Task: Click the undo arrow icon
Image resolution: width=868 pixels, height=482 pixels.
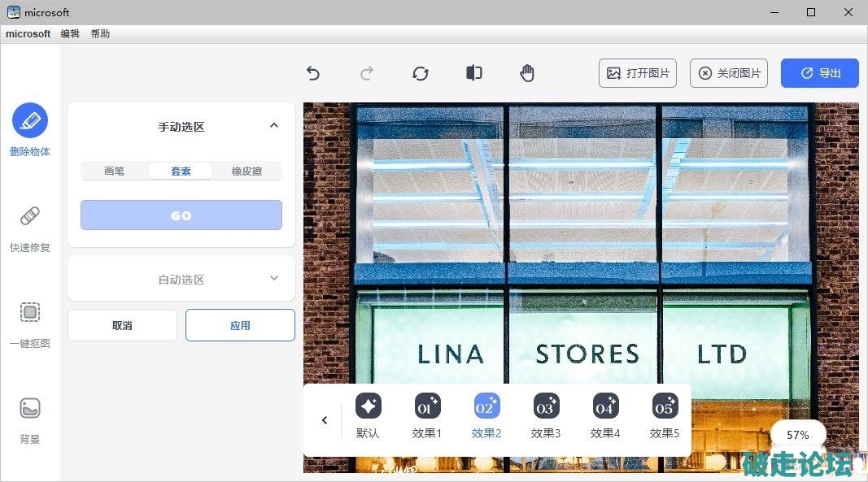Action: 313,73
